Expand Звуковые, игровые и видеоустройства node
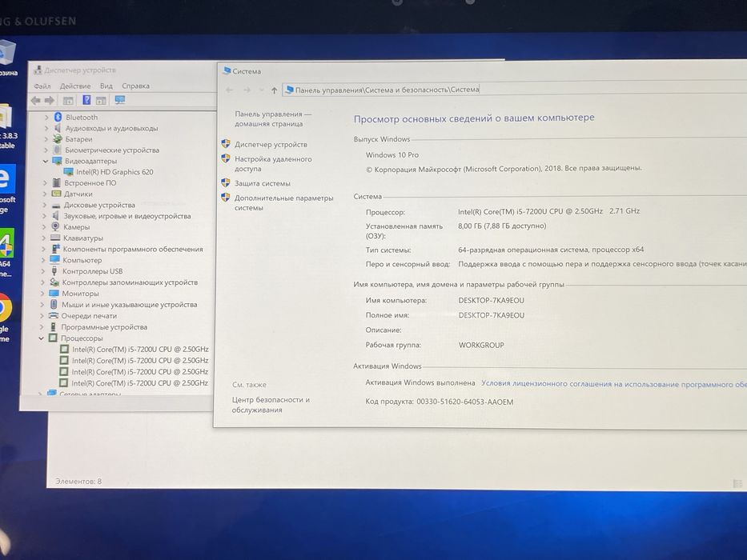Screen dimensions: 747x560 44,216
